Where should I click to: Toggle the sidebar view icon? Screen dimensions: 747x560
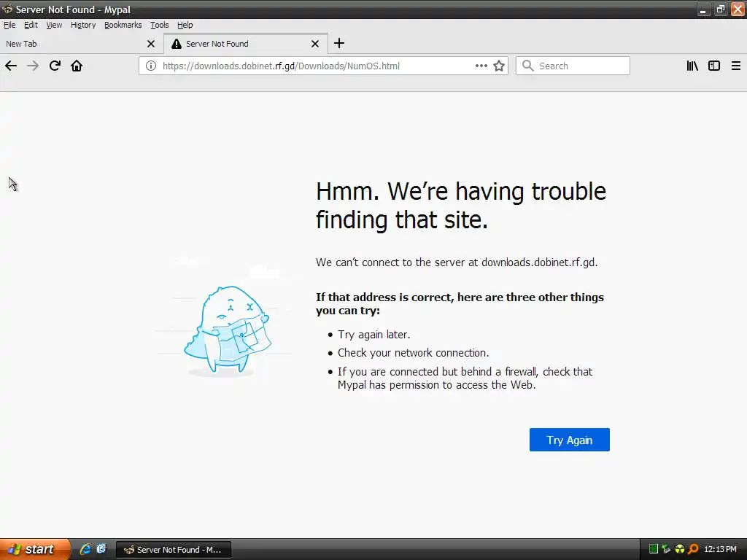(x=714, y=66)
